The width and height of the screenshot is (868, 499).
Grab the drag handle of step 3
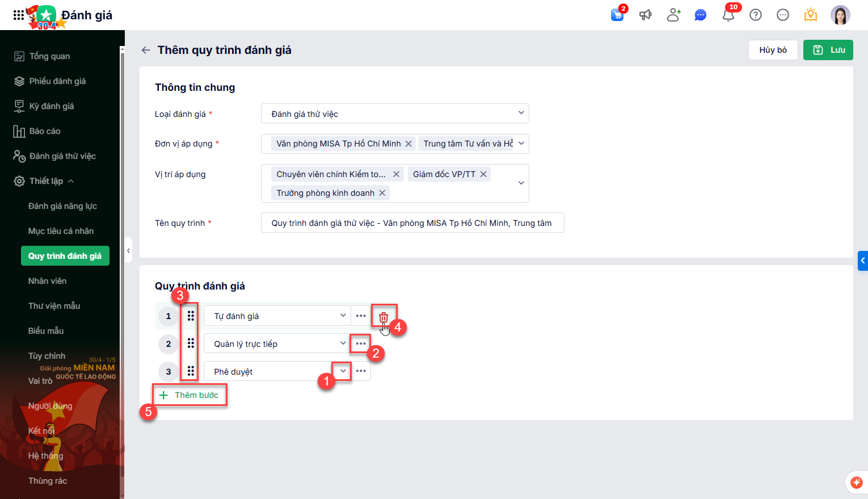pos(191,371)
